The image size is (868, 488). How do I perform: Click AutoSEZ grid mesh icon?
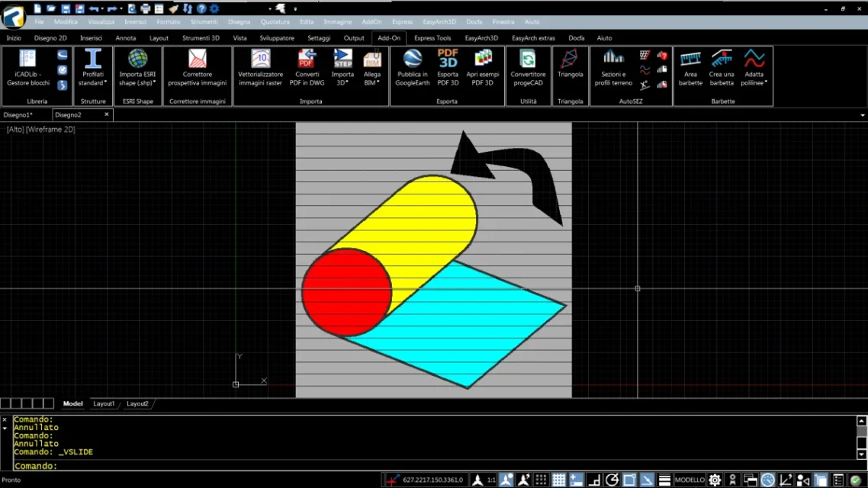[x=645, y=56]
